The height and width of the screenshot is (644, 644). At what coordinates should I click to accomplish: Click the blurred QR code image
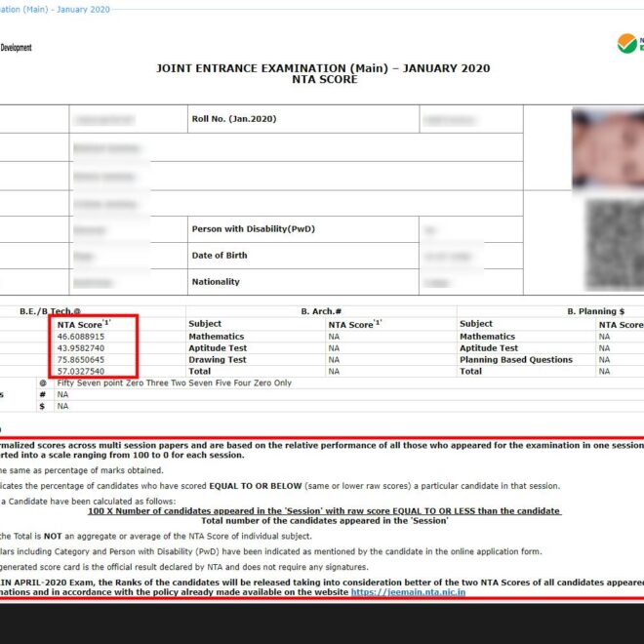614,241
